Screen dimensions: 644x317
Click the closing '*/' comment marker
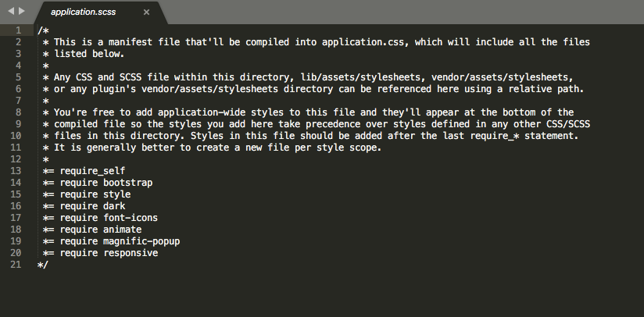tap(42, 265)
